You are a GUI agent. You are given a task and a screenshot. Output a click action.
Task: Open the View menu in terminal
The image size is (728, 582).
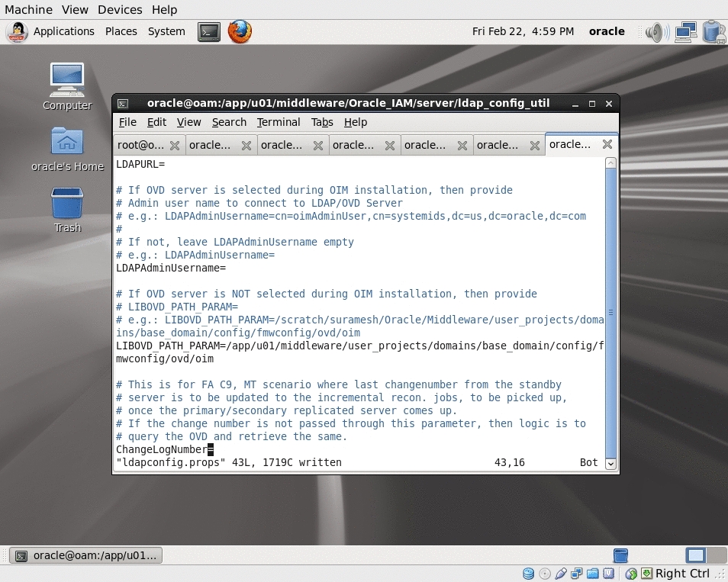click(x=189, y=122)
